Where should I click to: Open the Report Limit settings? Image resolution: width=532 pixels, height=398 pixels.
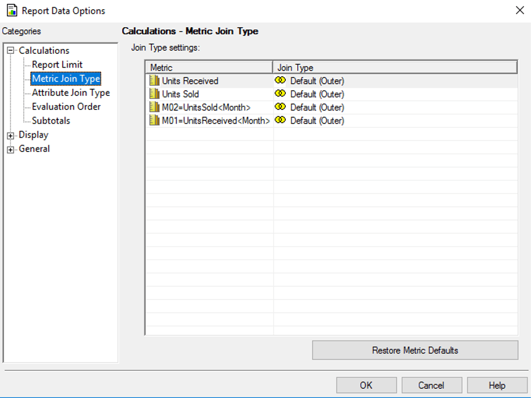(x=57, y=65)
